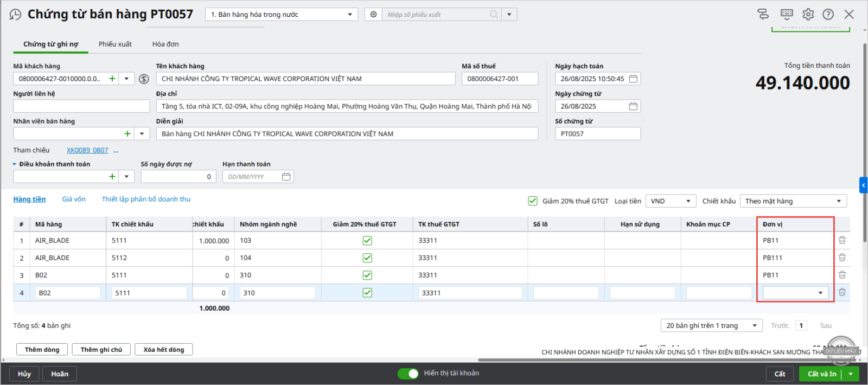Click the Diễn giải text field
This screenshot has height=385, width=868.
[x=347, y=134]
